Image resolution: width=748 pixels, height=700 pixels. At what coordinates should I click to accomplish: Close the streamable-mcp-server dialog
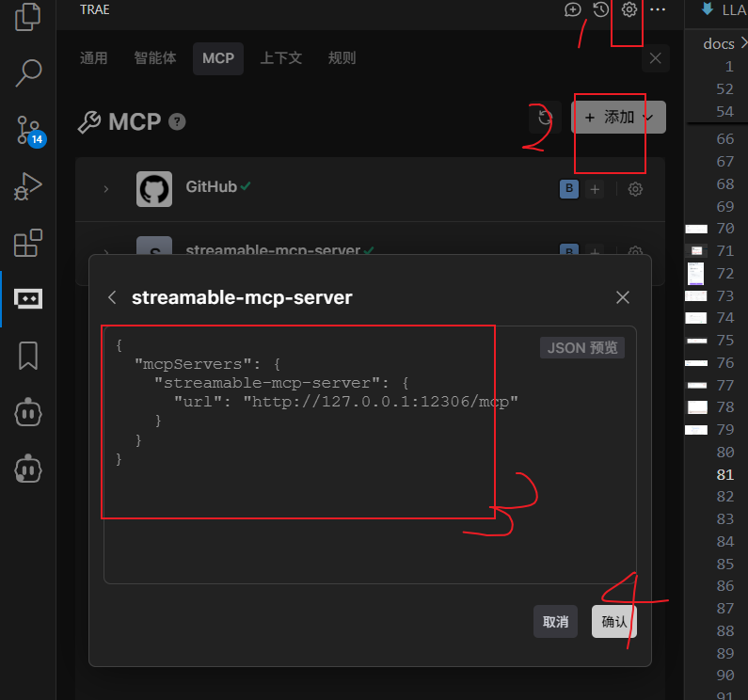click(x=623, y=297)
